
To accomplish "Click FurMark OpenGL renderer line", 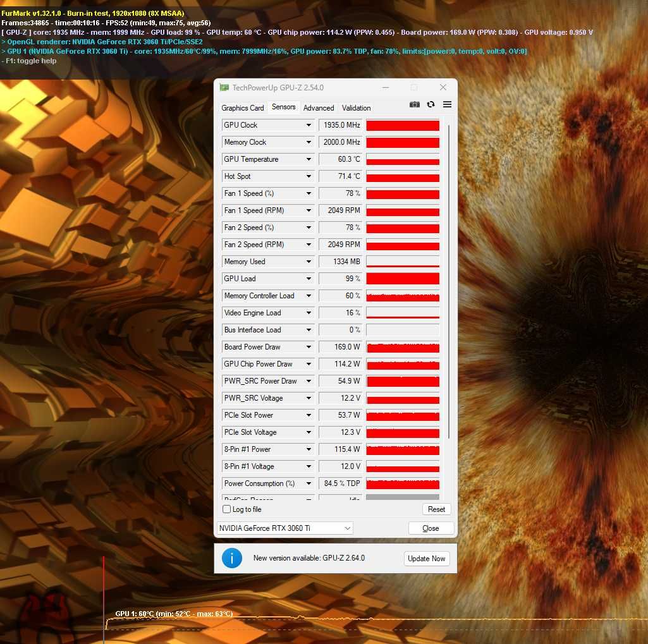I will tap(102, 42).
